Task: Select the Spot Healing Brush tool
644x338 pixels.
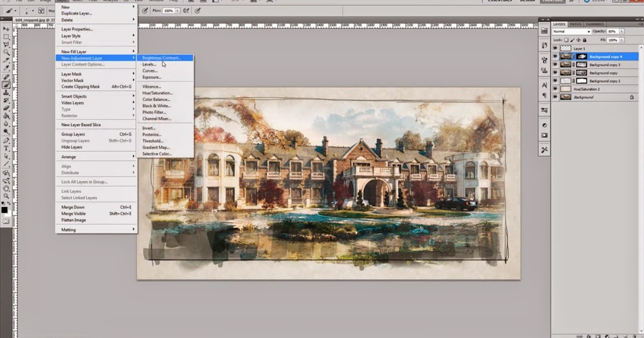Action: [x=6, y=77]
